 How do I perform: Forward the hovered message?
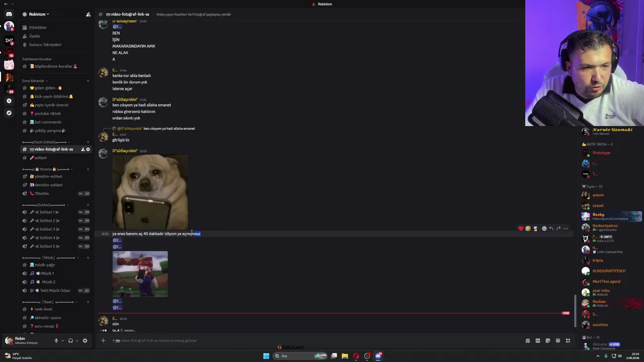558,229
